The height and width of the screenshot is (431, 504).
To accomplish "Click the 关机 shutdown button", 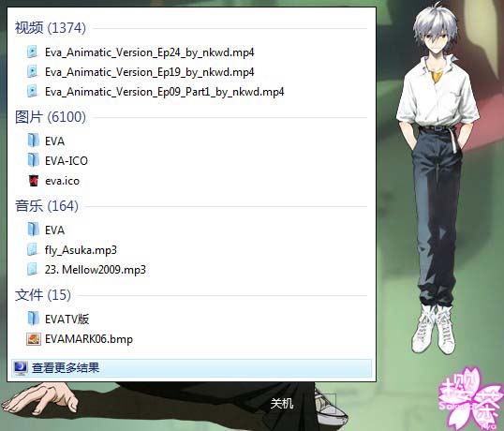I will pos(282,403).
